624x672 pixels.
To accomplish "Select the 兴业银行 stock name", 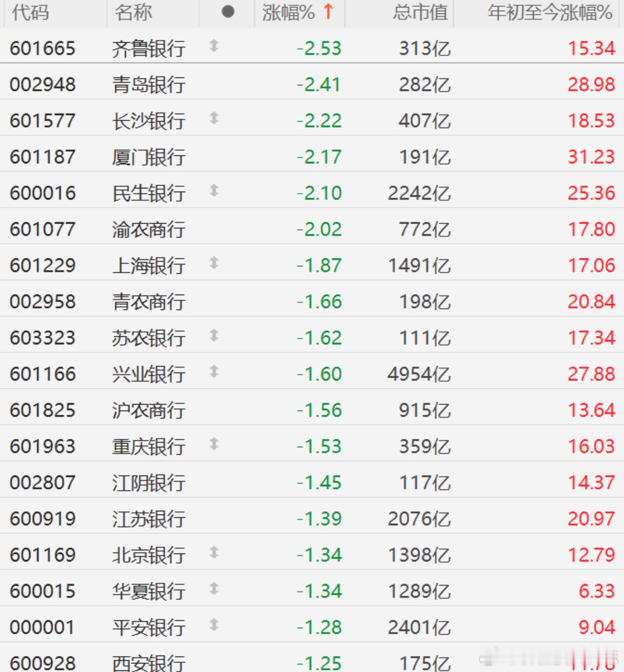I will pyautogui.click(x=149, y=374).
